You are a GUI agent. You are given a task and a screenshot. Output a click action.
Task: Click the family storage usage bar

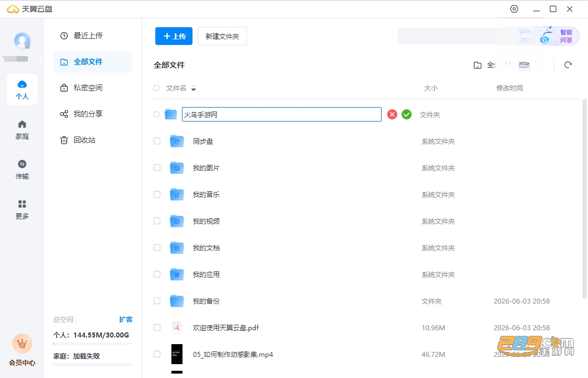click(x=93, y=365)
